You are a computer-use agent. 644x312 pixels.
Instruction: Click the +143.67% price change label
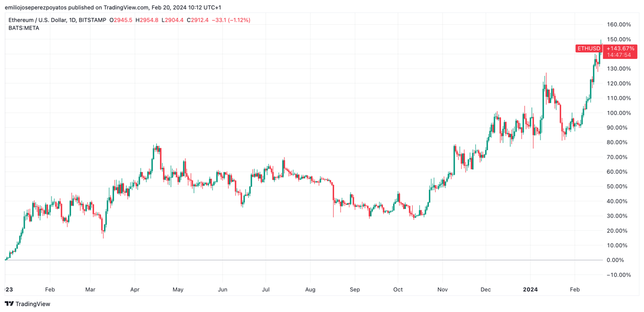[x=620, y=49]
